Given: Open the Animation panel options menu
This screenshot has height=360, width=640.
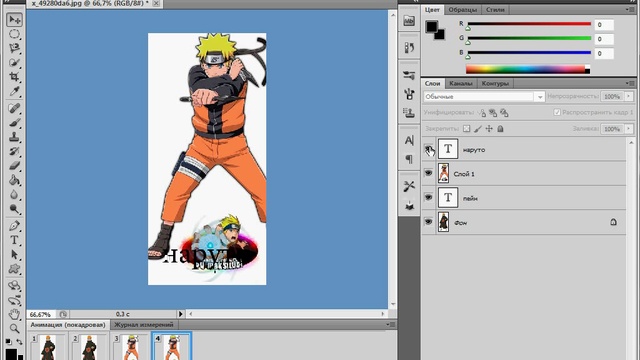Looking at the screenshot, I should (x=391, y=324).
